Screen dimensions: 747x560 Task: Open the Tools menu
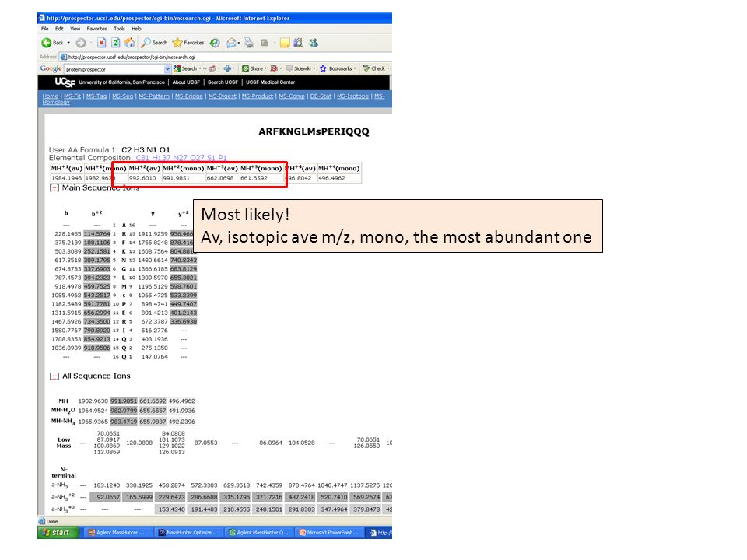[x=119, y=29]
